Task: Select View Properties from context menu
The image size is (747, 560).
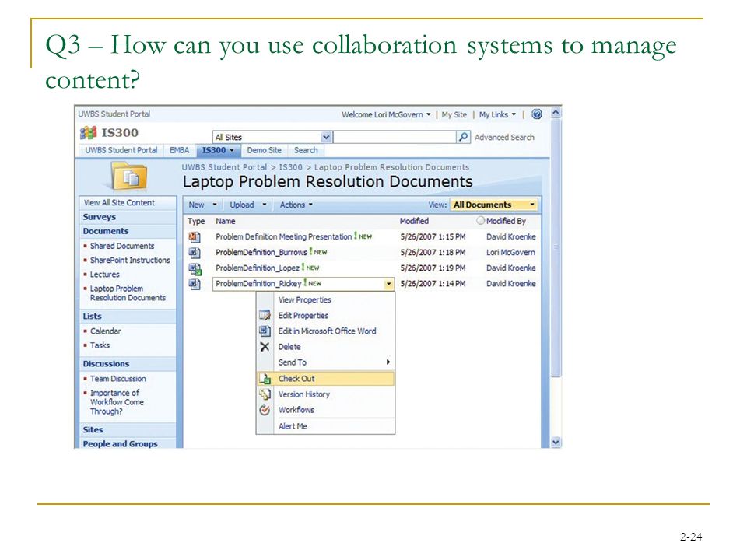Action: [x=304, y=300]
